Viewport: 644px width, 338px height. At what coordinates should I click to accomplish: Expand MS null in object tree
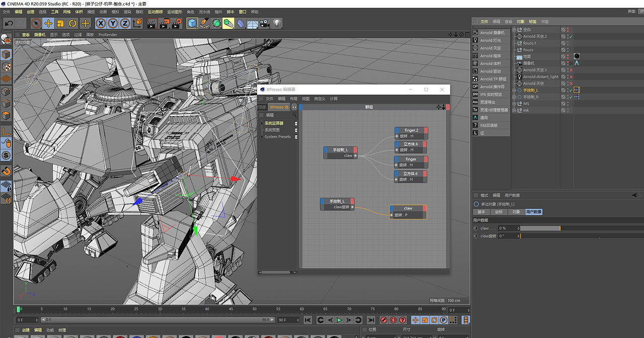514,104
